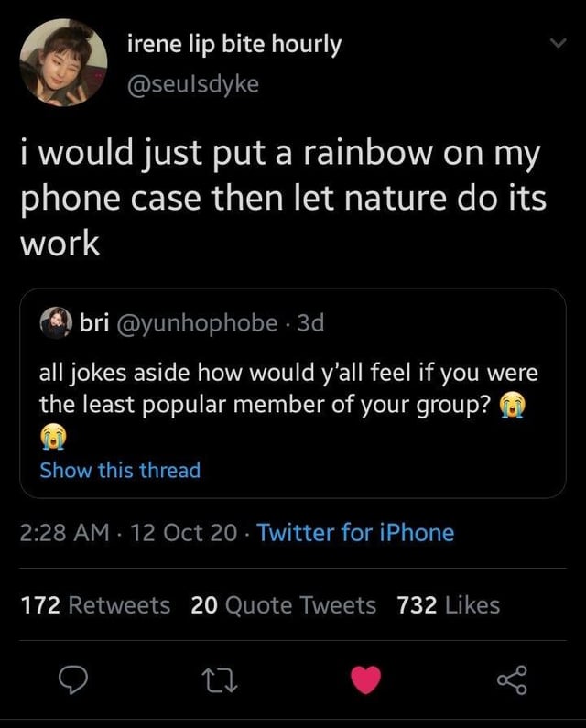The height and width of the screenshot is (728, 586).
Task: Click the "3d" quoted tweet age
Action: click(311, 322)
